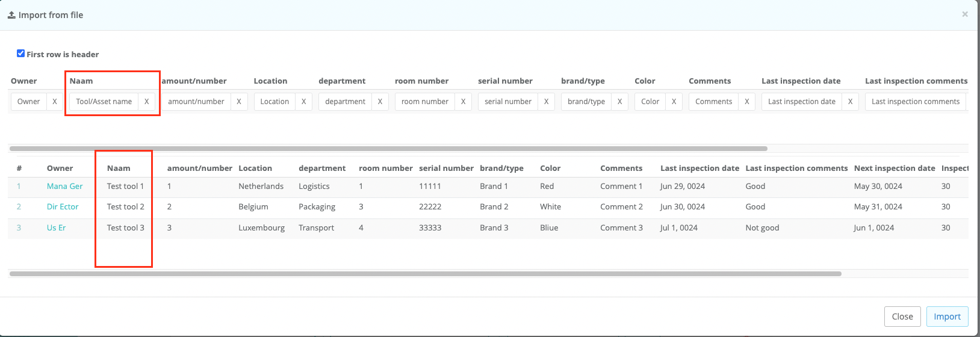980x337 pixels.
Task: Remove the serial number mapping with X
Action: coord(546,102)
